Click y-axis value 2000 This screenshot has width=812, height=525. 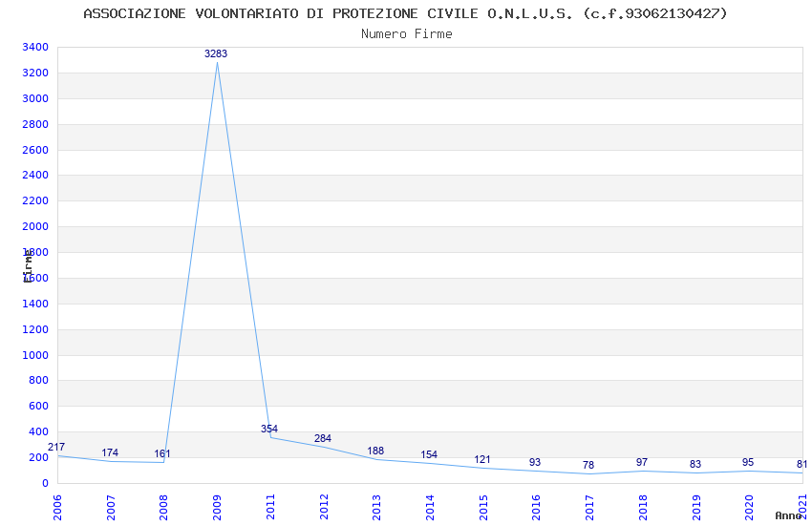pos(35,226)
